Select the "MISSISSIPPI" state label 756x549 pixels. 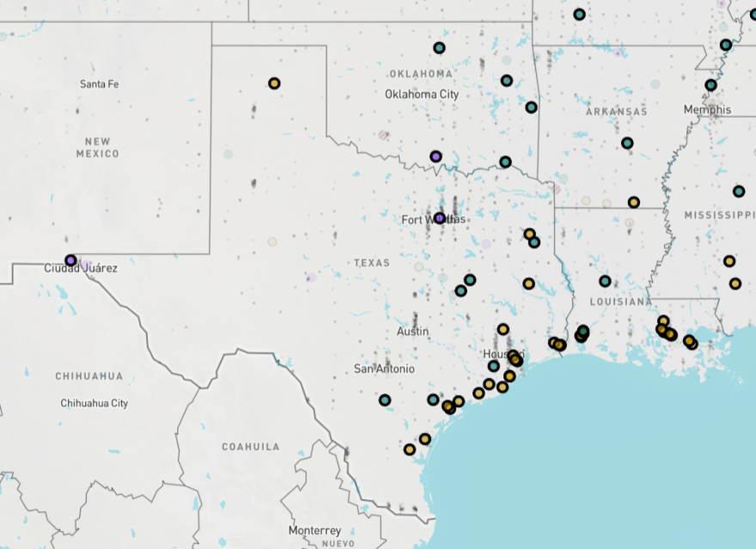click(x=720, y=215)
